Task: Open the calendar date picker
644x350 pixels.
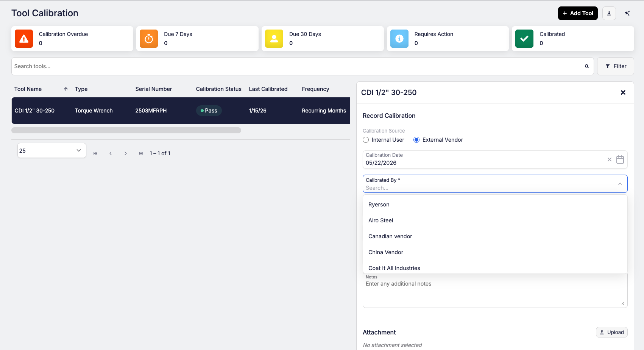Action: [x=620, y=159]
